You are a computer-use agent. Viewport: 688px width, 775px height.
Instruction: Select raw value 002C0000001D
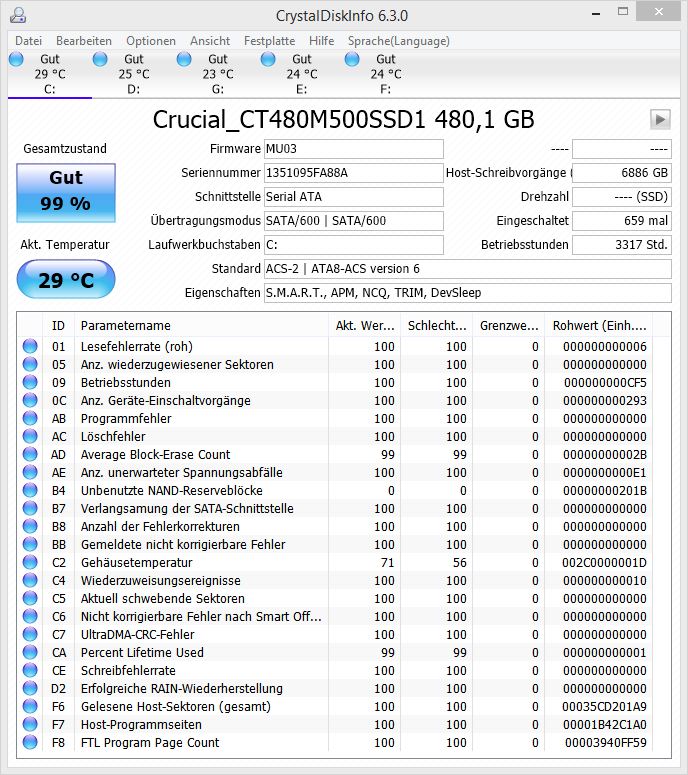(604, 562)
